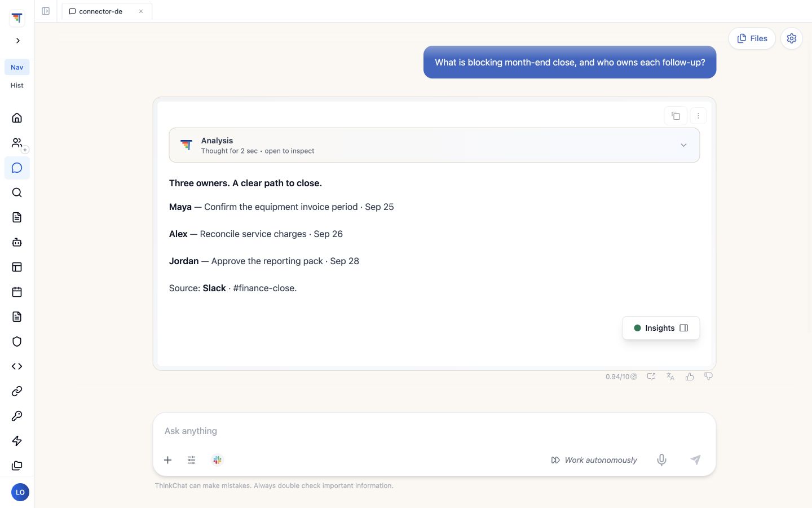Switch to the Hist sidebar tab
The image size is (812, 508).
[x=17, y=85]
